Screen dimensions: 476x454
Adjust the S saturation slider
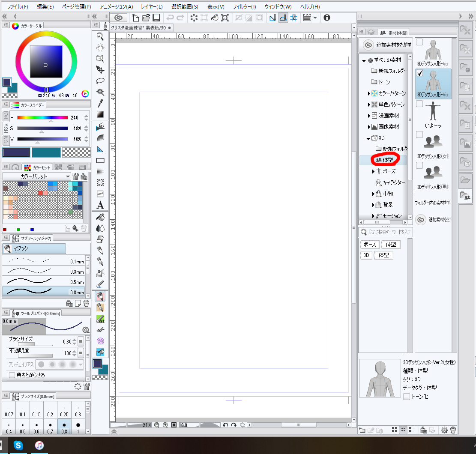pos(42,128)
